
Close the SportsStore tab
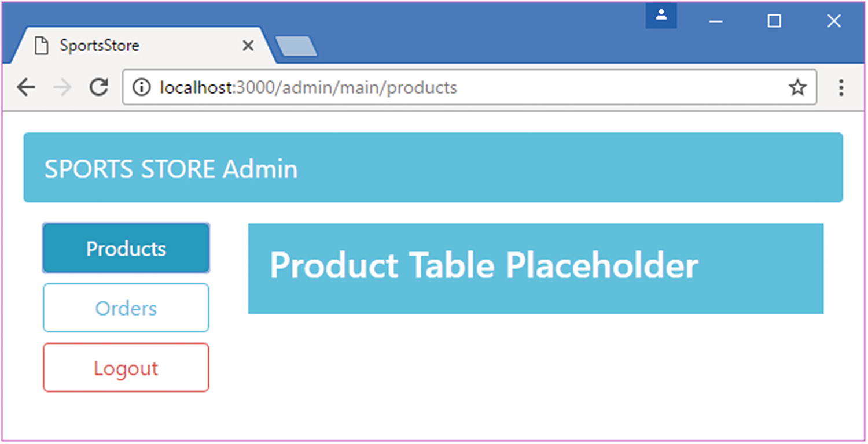point(248,46)
